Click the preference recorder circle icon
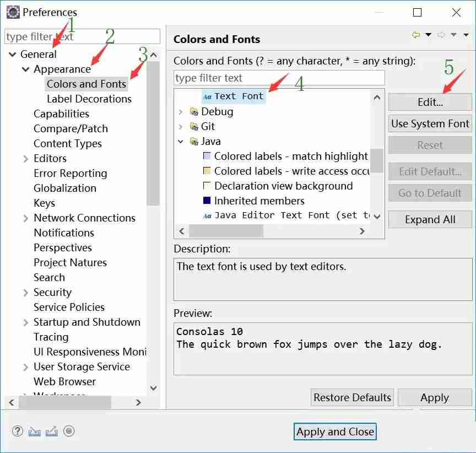Image resolution: width=476 pixels, height=453 pixels. tap(69, 432)
